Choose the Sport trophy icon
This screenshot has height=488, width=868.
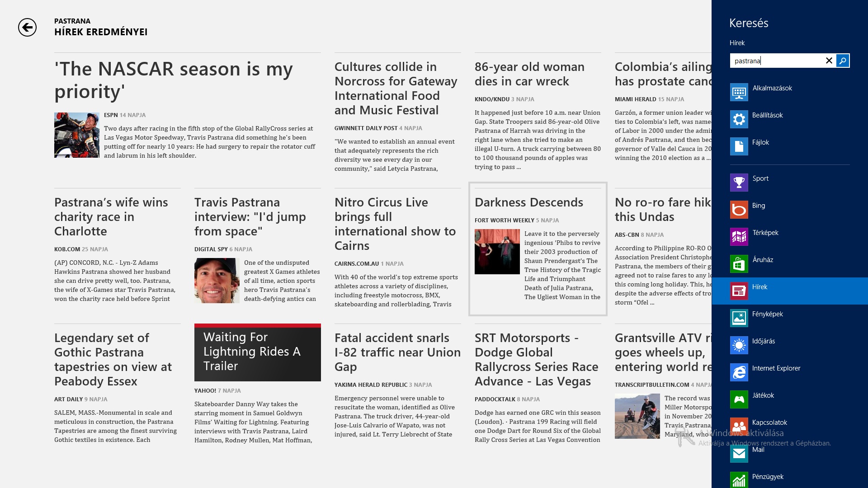[x=739, y=183]
